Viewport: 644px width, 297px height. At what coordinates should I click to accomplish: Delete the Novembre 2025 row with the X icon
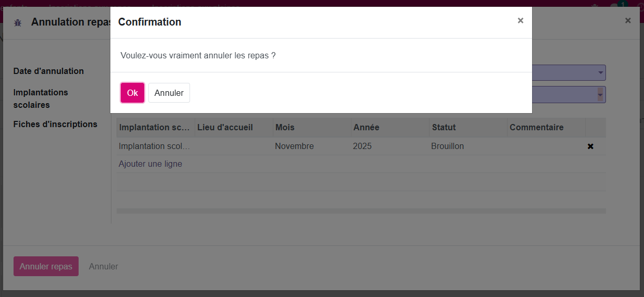pyautogui.click(x=590, y=146)
